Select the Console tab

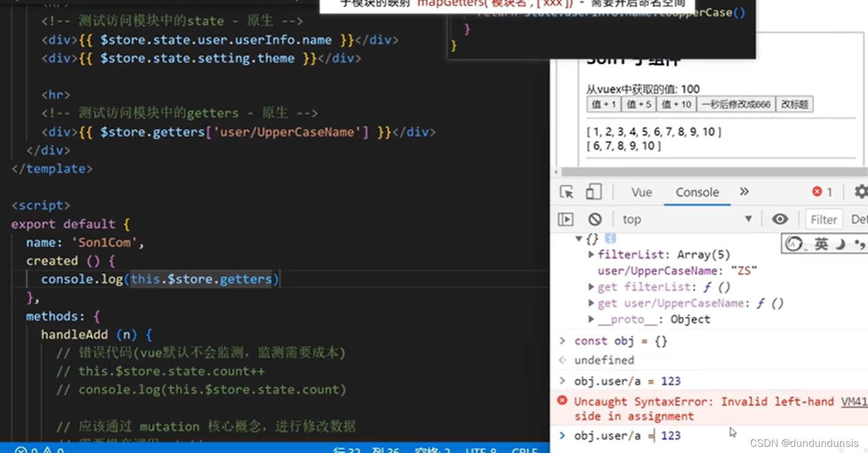[x=697, y=192]
